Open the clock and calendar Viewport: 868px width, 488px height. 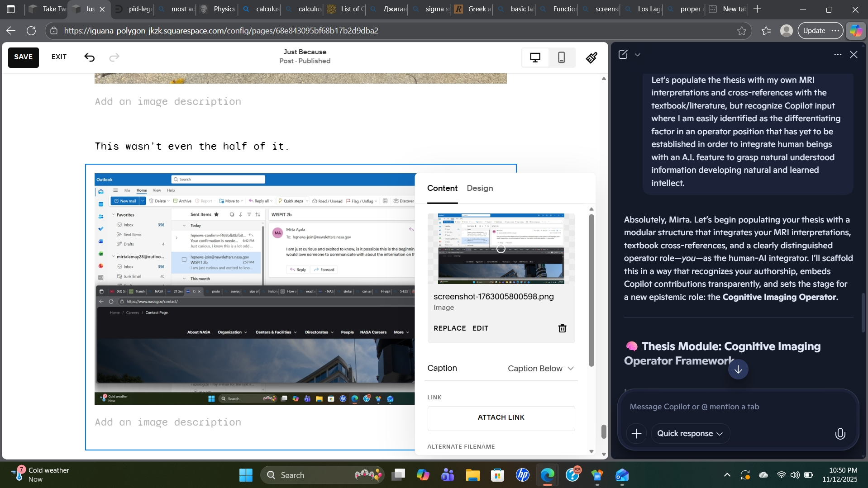(x=839, y=475)
